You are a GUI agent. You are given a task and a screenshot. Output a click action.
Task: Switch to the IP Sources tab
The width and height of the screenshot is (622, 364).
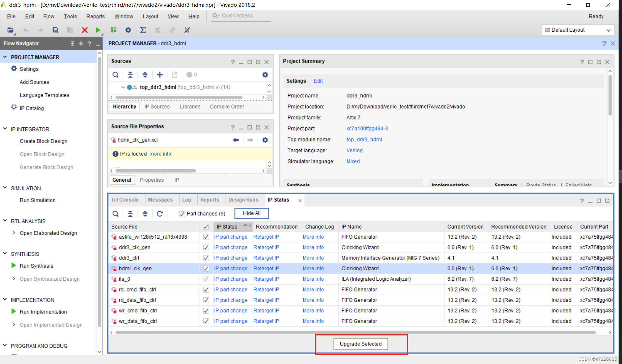pos(157,107)
